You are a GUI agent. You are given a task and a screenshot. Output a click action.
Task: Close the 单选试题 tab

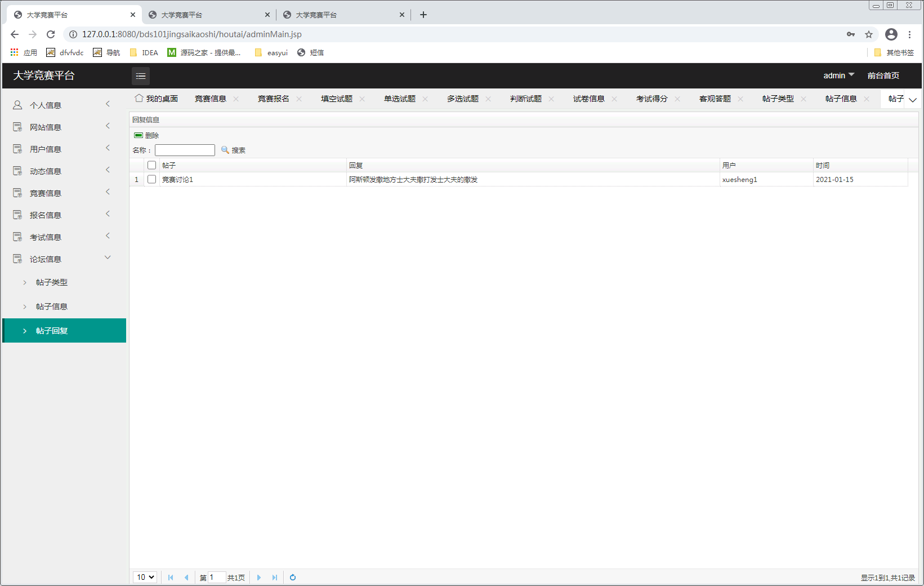(x=425, y=99)
